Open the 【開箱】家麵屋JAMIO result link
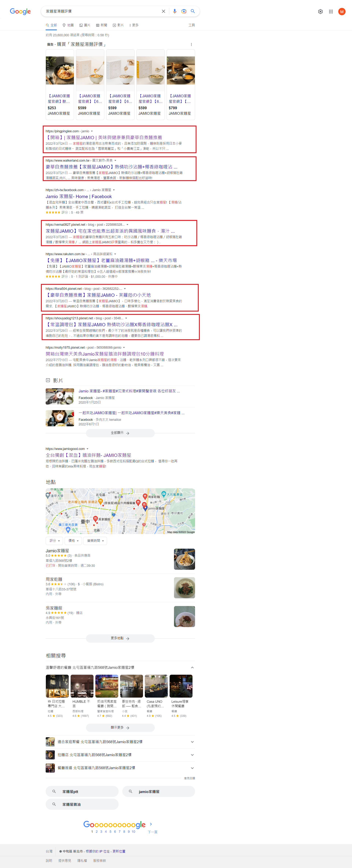Image resolution: width=352 pixels, height=868 pixels. [104, 137]
